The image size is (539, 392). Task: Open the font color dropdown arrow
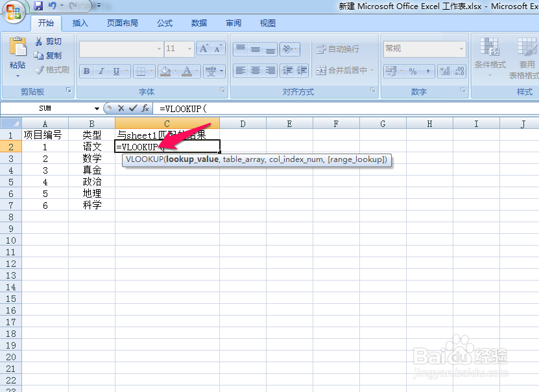(197, 71)
